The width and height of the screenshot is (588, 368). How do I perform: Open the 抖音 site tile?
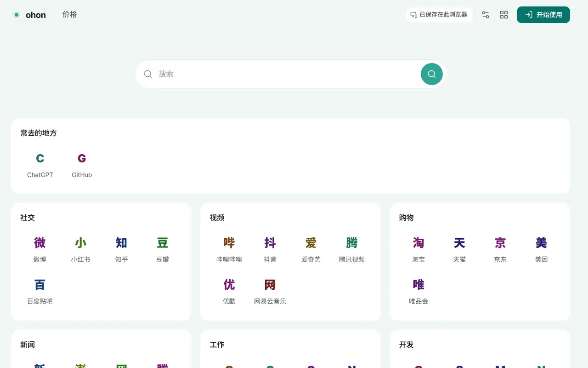coord(270,250)
